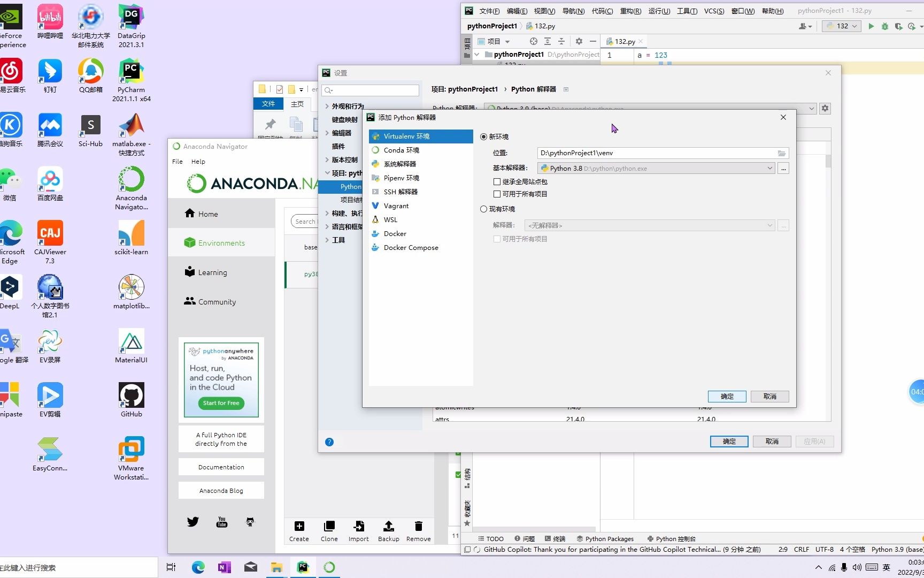Run the 132 configuration with play icon
This screenshot has height=578, width=924.
(871, 26)
